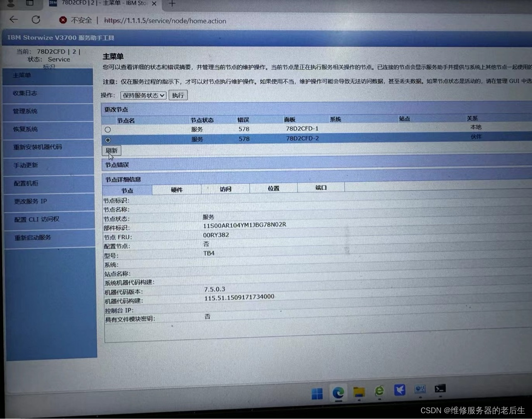Screen dimensions: 532x419
Task: Open 配置 CLI 访问权 in the sidebar
Action: click(50, 220)
